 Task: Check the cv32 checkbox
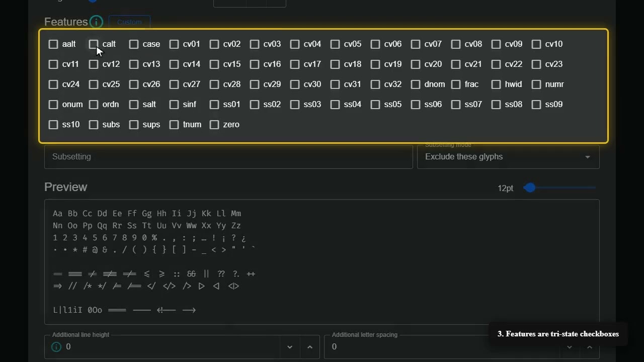click(x=375, y=84)
